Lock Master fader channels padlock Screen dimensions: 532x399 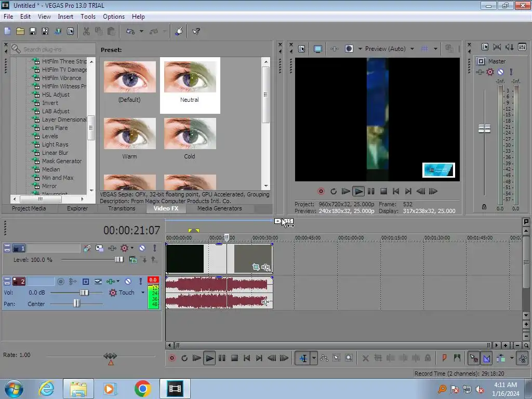pyautogui.click(x=484, y=207)
